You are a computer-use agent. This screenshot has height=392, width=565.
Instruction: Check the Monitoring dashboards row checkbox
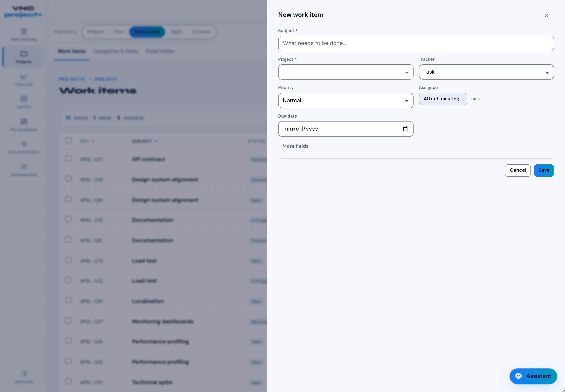click(68, 321)
